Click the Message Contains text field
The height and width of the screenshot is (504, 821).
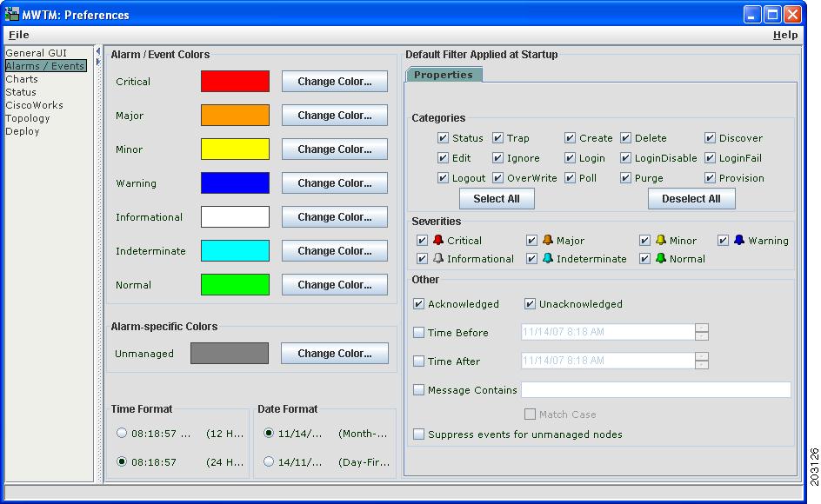click(x=656, y=389)
